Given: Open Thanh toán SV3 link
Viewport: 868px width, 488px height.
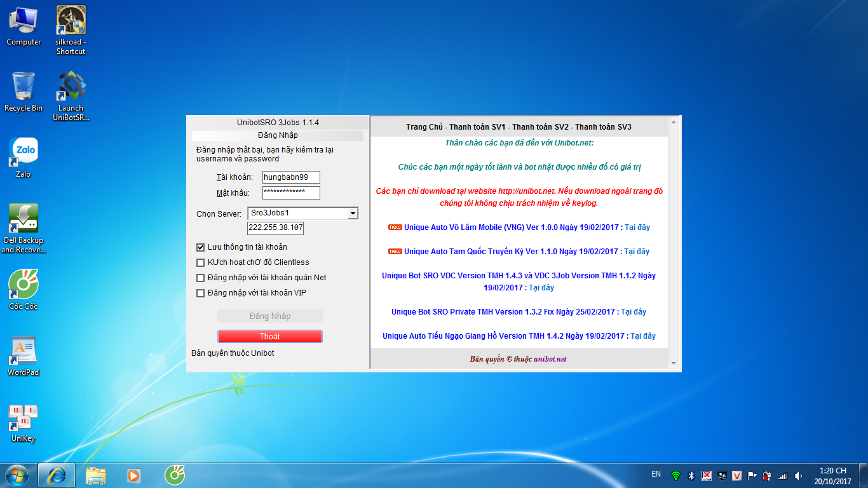Looking at the screenshot, I should tap(603, 127).
